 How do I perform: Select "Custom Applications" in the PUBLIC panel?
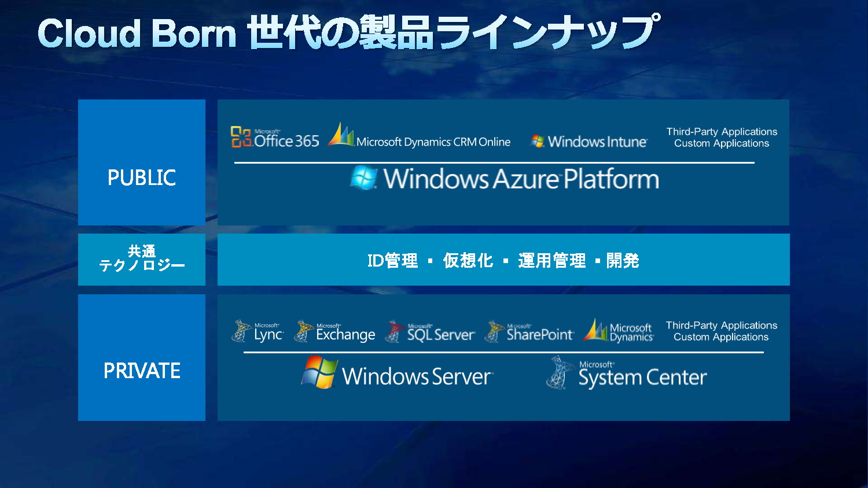[x=722, y=143]
